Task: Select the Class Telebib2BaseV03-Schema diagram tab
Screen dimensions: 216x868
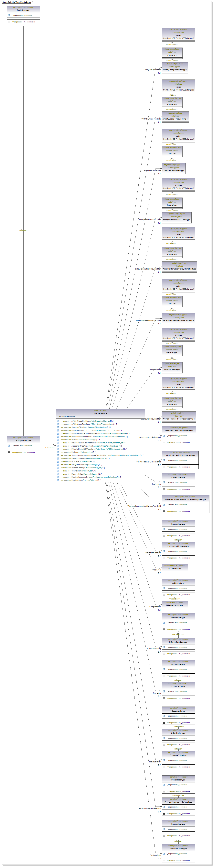Action: (x=17, y=2)
